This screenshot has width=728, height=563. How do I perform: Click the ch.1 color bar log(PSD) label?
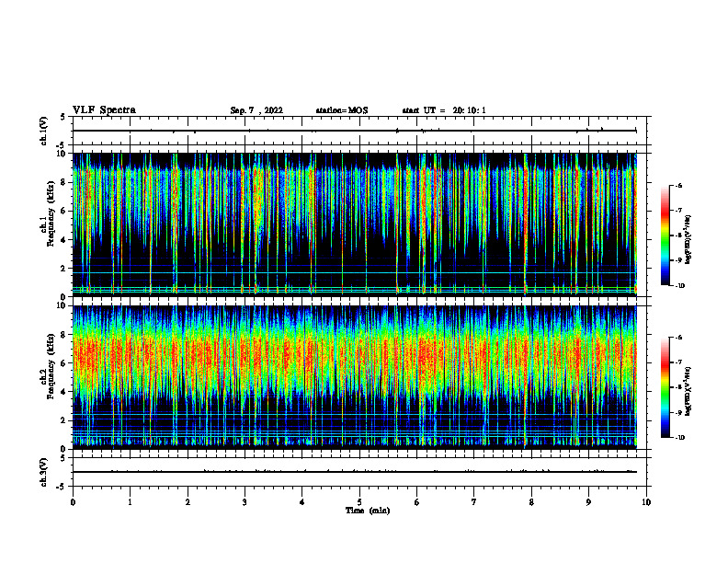(x=688, y=239)
